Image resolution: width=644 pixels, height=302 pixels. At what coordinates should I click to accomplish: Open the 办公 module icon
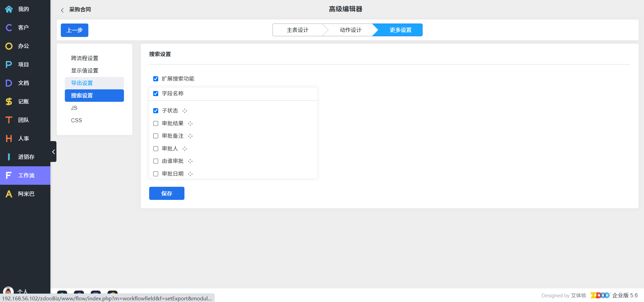click(x=9, y=46)
